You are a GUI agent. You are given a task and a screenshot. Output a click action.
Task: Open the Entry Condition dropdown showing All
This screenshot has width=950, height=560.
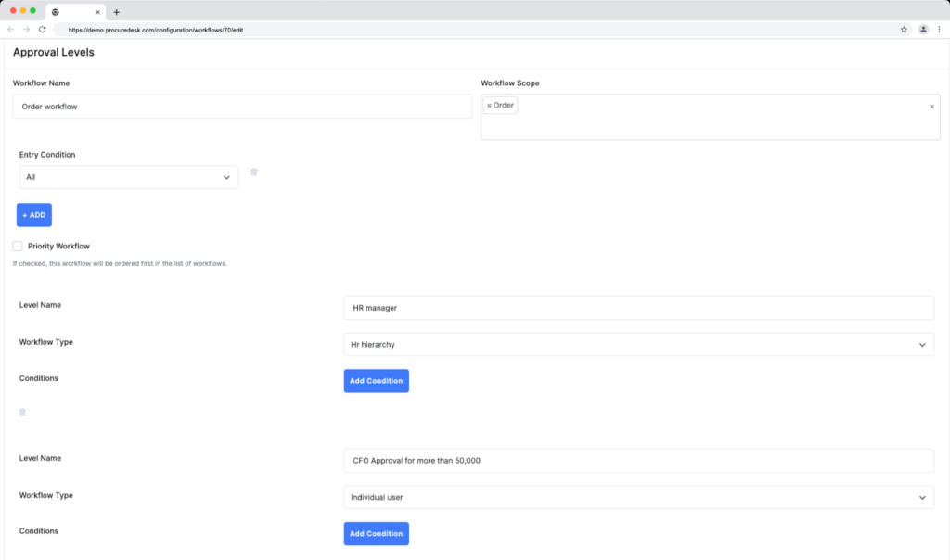[128, 176]
